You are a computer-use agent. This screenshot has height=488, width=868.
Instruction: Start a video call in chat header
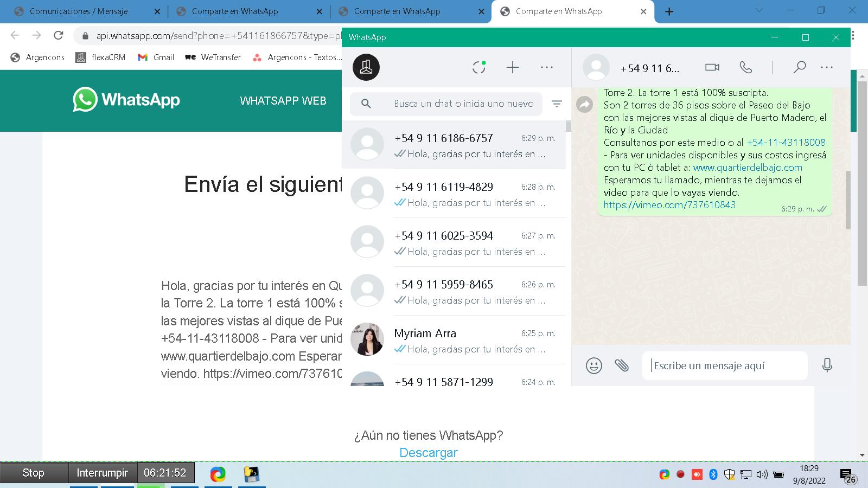click(712, 67)
